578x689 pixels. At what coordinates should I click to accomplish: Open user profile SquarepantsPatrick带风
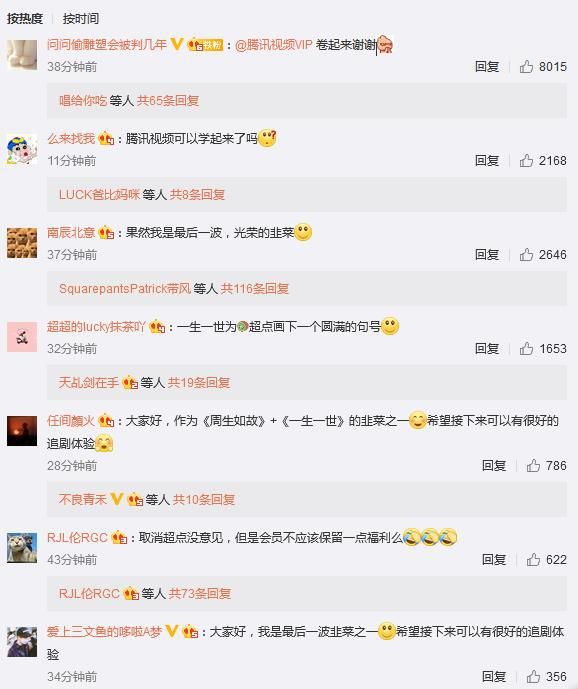125,289
